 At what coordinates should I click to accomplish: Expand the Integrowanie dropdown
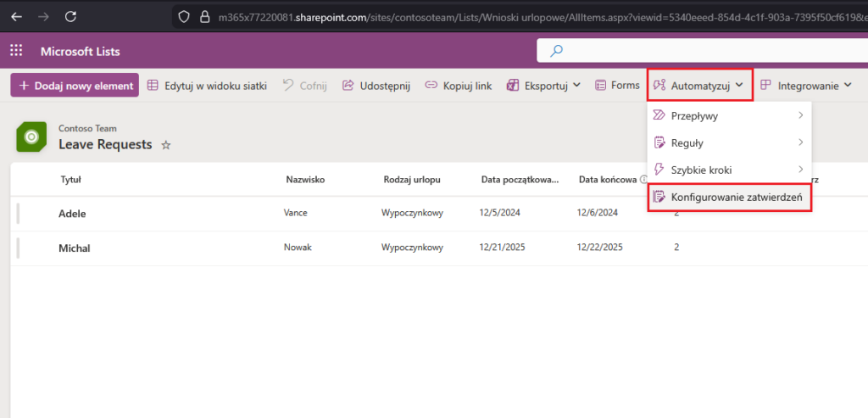805,86
